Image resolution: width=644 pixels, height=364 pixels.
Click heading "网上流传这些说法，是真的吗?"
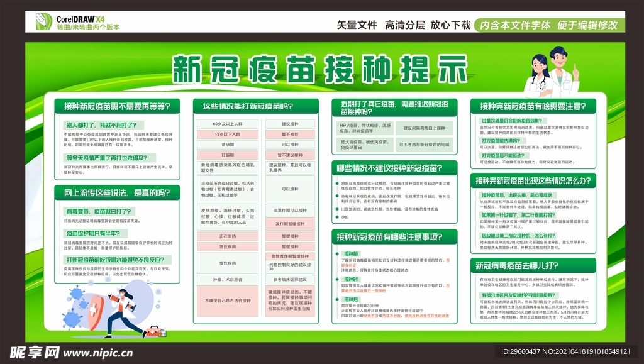[x=117, y=192]
